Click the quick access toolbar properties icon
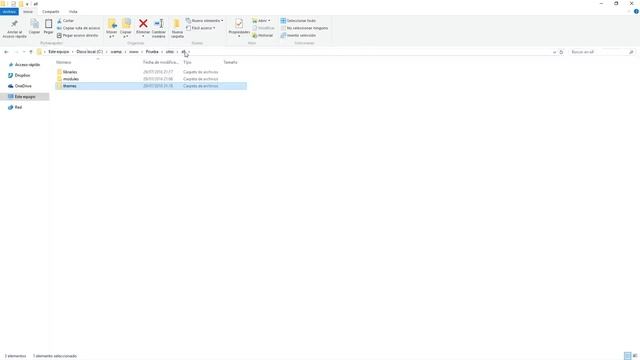This screenshot has height=360, width=640. pyautogui.click(x=13, y=4)
